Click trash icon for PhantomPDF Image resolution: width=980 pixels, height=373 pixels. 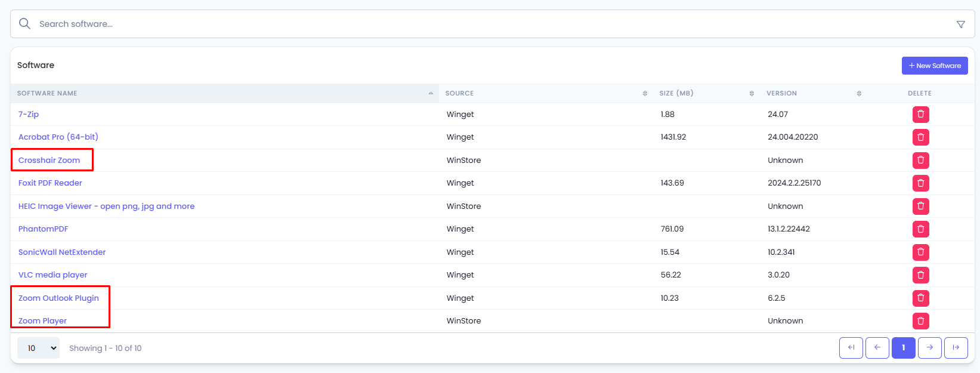[x=920, y=229]
